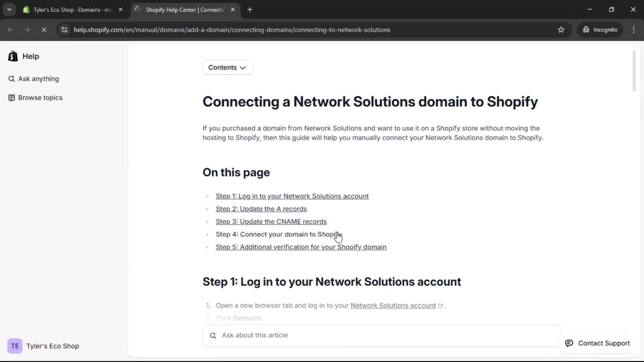Viewport: 644px width, 362px height.
Task: Click the browser back navigation arrow
Action: (x=10, y=30)
